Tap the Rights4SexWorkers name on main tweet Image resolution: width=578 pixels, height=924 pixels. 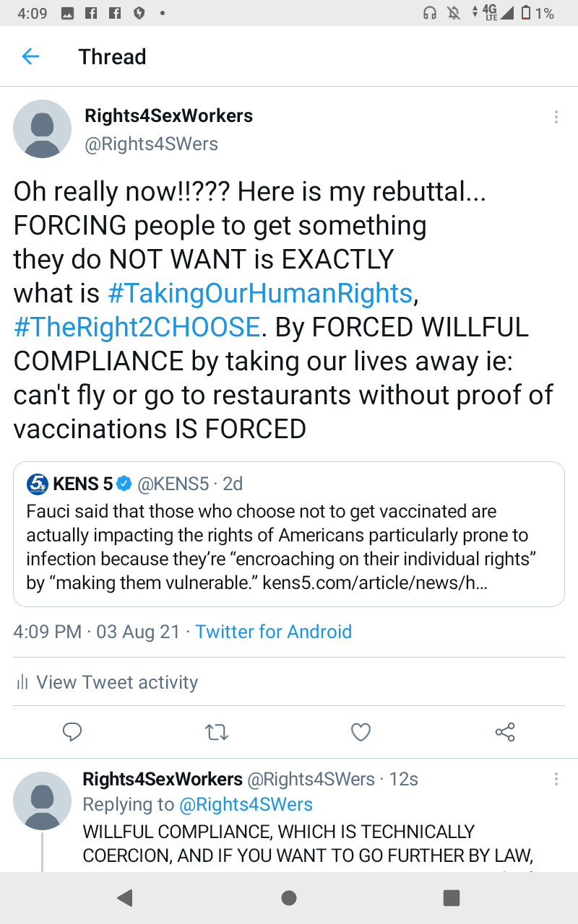[168, 115]
